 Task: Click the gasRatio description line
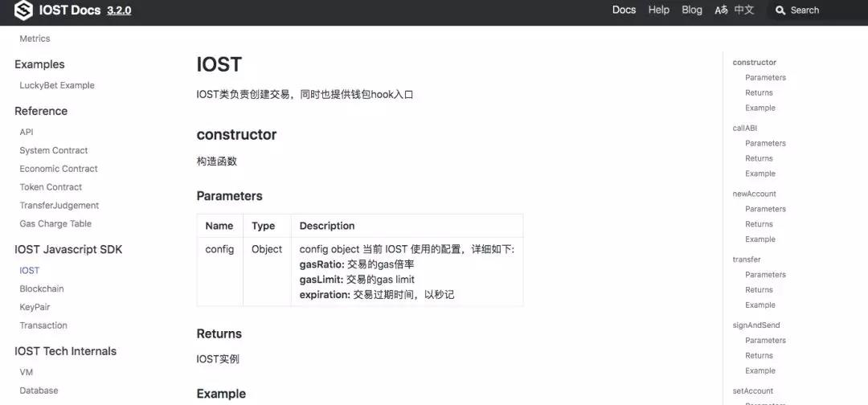pyautogui.click(x=357, y=264)
